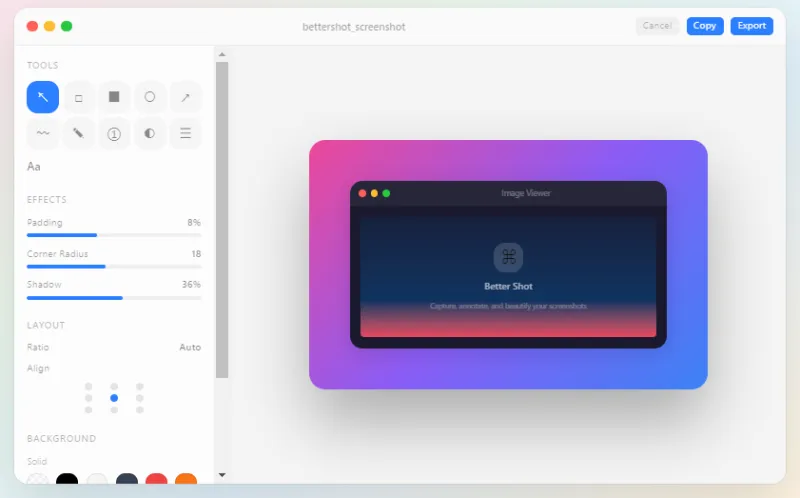Select the Aa text tool
The width and height of the screenshot is (800, 498).
(34, 167)
